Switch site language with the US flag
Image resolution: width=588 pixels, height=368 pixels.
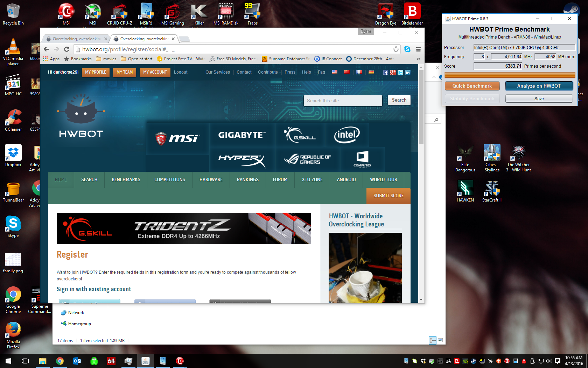tap(335, 72)
